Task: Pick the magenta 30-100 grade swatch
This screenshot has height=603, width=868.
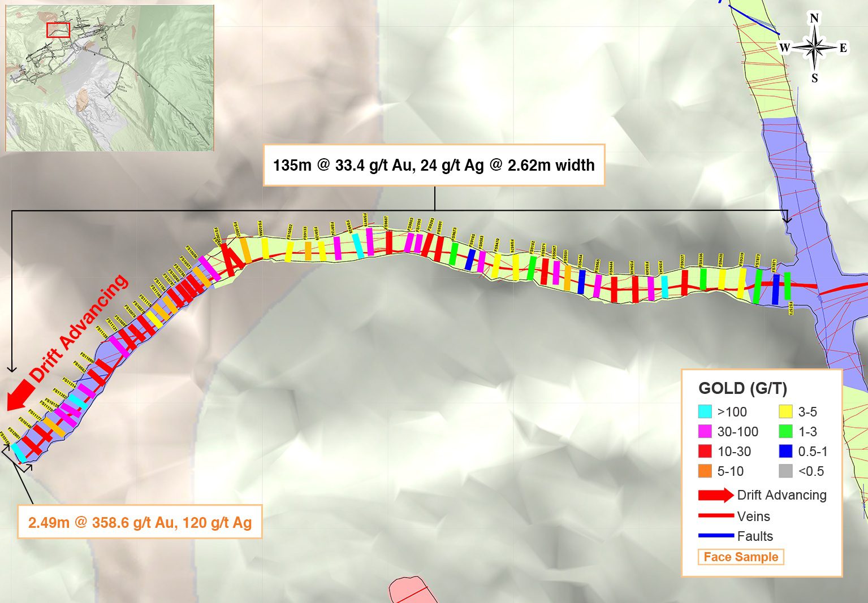Action: coord(705,432)
